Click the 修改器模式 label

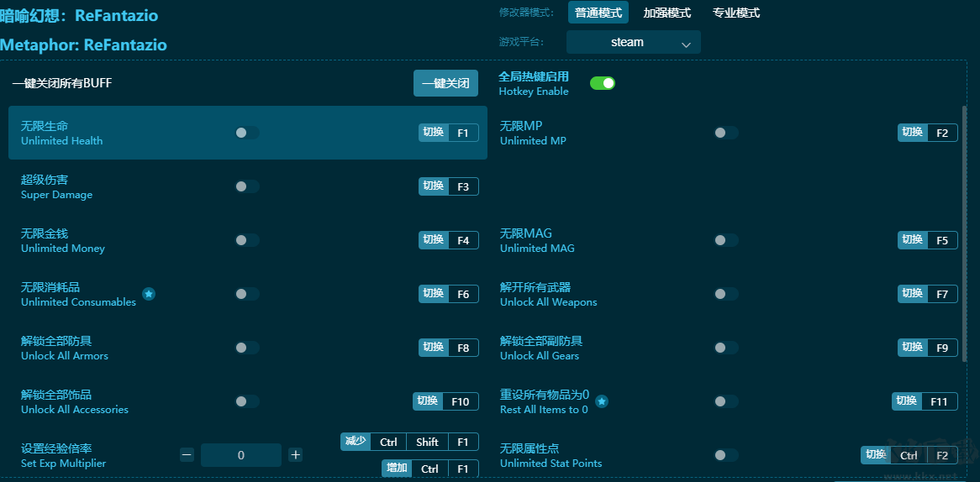(x=527, y=13)
